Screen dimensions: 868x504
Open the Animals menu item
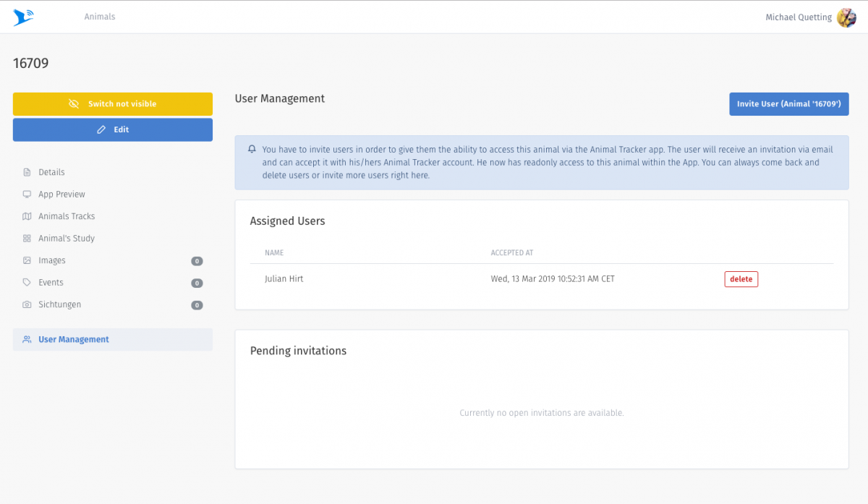[x=100, y=17]
